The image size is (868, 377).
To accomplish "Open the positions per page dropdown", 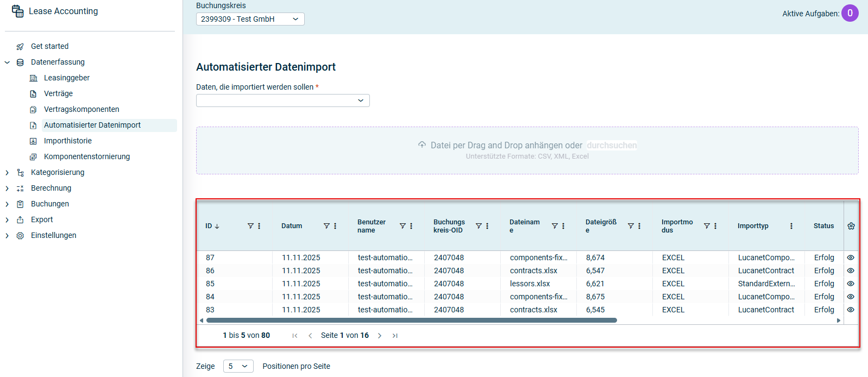I will pos(238,366).
